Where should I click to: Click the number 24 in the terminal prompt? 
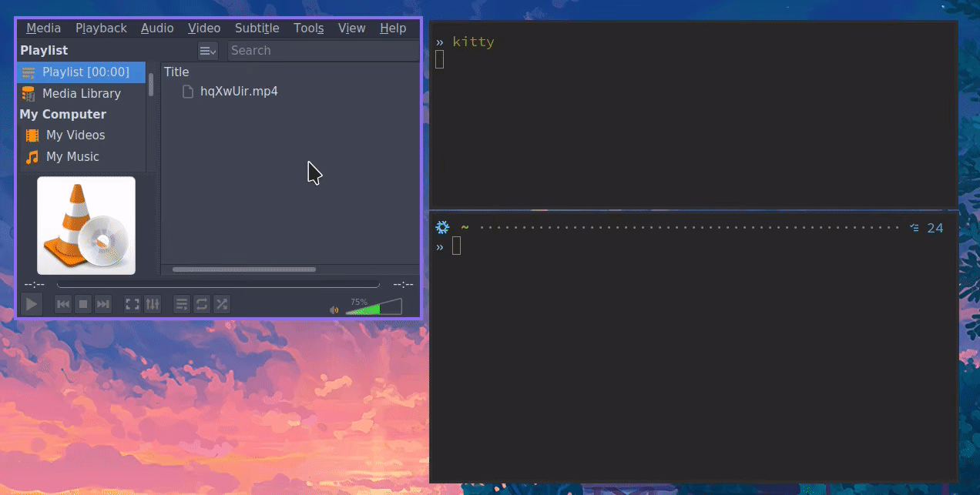(935, 228)
